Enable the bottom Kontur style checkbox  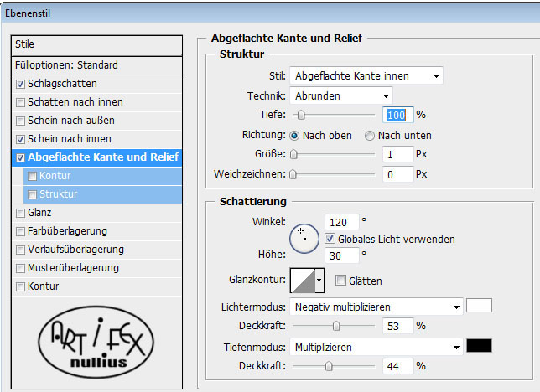pos(20,286)
